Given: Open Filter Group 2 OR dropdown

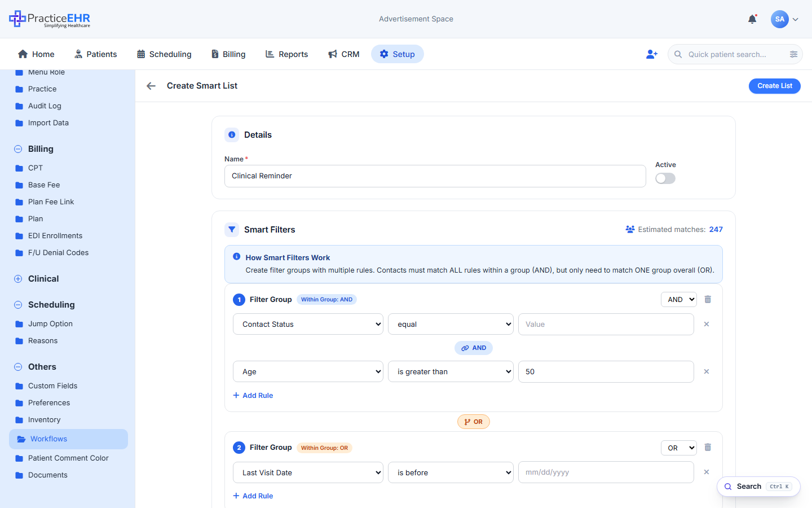Looking at the screenshot, I should (679, 448).
